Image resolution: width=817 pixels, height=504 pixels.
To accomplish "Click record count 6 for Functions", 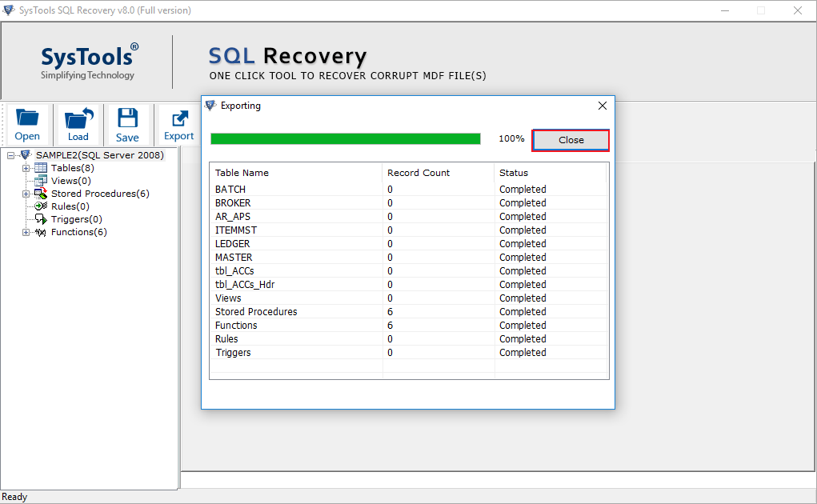I will pyautogui.click(x=390, y=325).
